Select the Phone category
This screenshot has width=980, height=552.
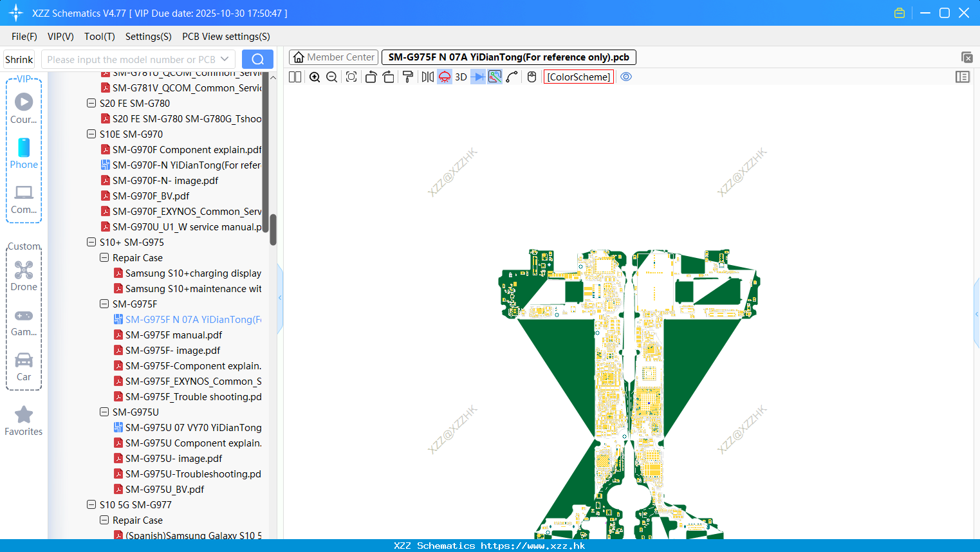pos(24,153)
